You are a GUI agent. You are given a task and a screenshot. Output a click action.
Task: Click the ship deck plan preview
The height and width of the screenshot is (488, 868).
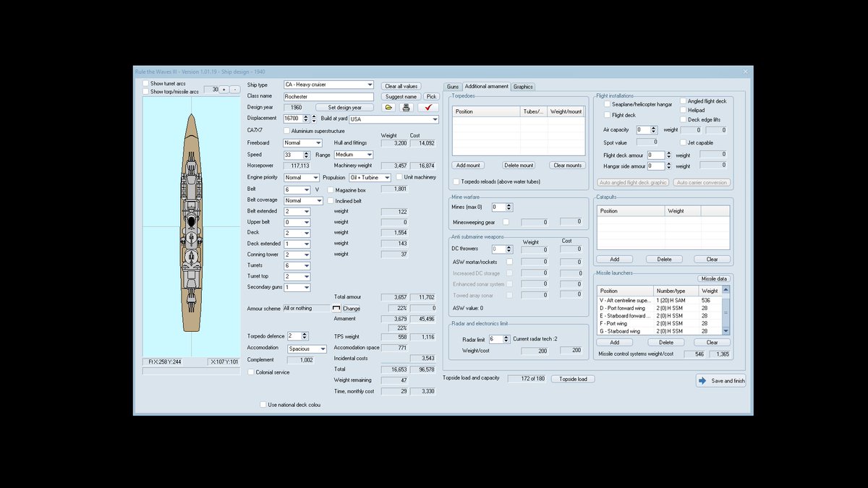(x=192, y=226)
